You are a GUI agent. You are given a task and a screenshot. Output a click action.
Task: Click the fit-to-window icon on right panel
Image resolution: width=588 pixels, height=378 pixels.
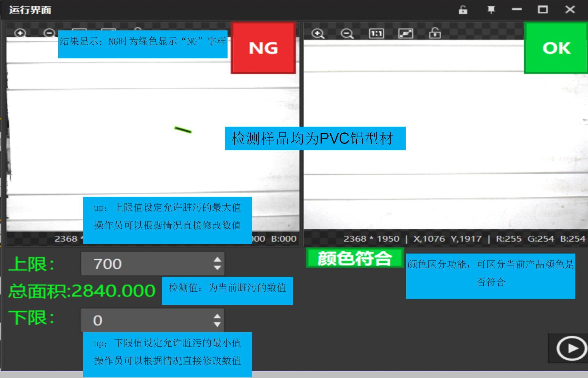(x=406, y=33)
